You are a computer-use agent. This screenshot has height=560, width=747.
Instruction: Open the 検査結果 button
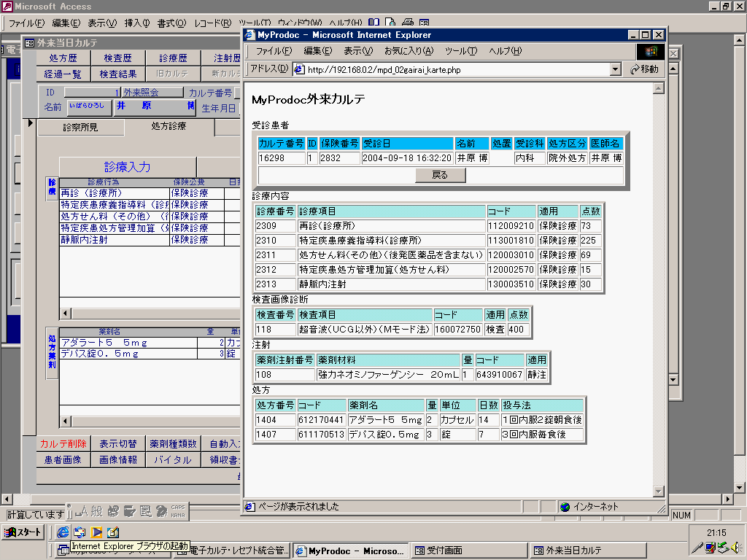(x=118, y=74)
